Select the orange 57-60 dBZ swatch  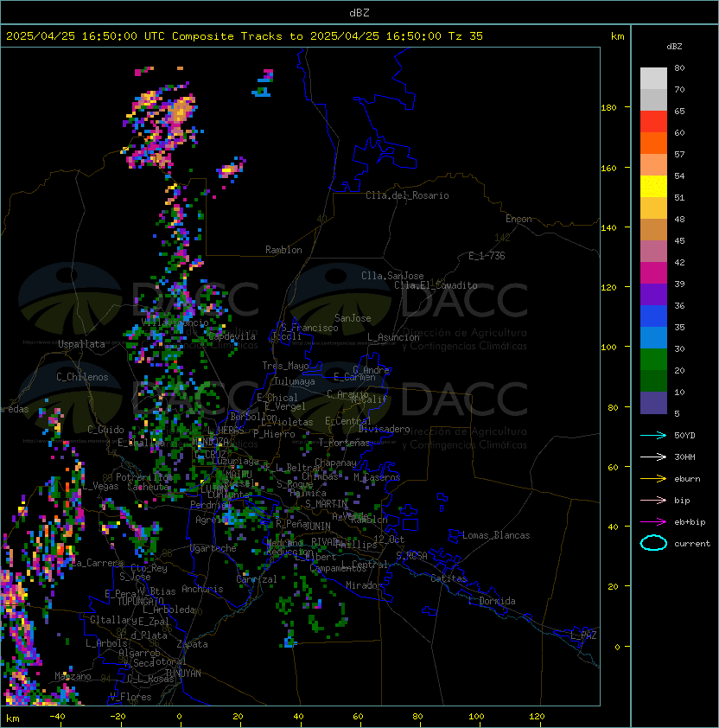[653, 144]
